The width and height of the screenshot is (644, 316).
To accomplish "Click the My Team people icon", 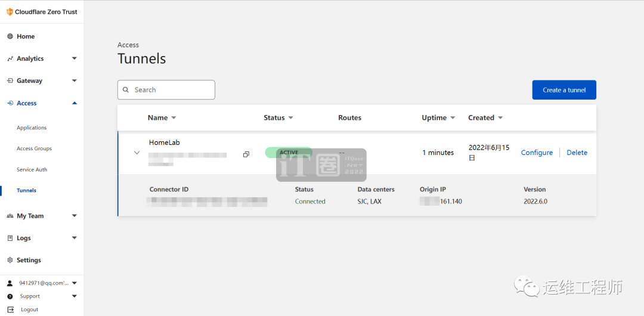I will [10, 216].
